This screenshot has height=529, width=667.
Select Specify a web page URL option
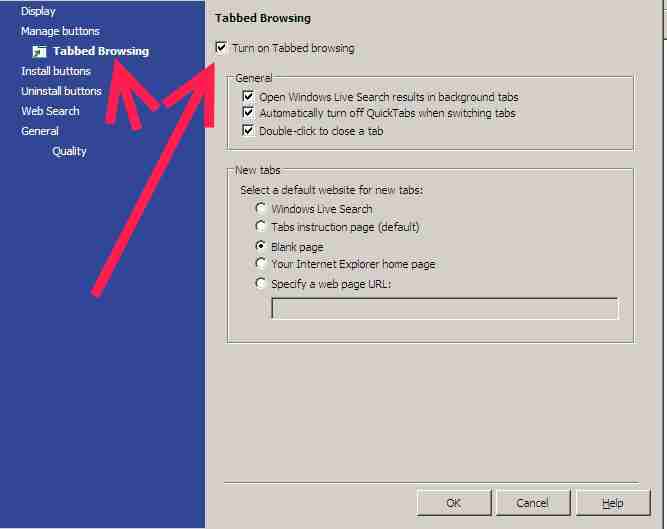tap(261, 283)
